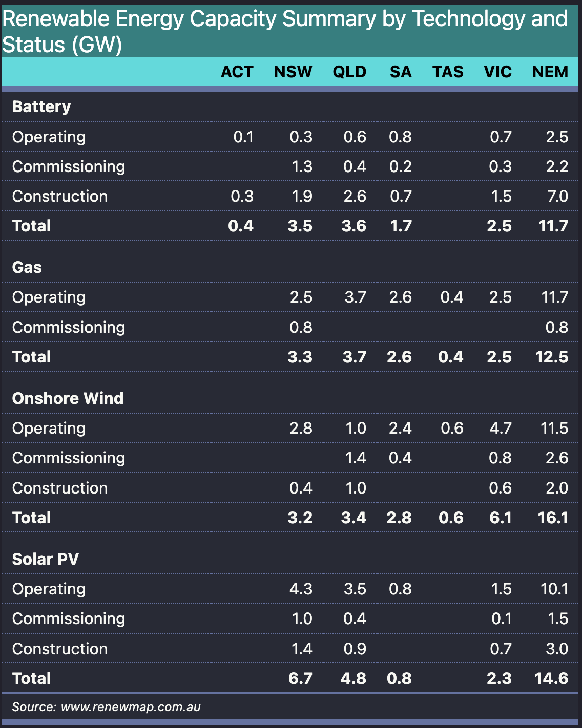Click Onshore Wind Total NEM value 16.1
The image size is (582, 728).
553,518
